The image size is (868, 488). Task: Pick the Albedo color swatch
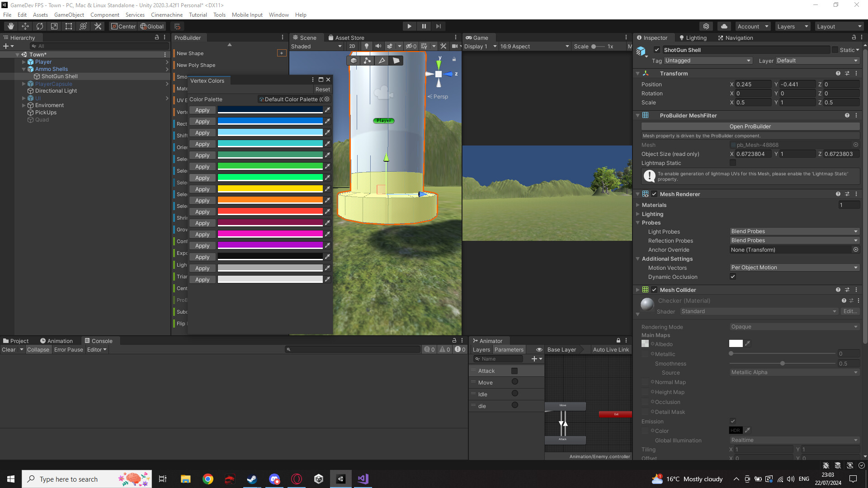click(736, 343)
